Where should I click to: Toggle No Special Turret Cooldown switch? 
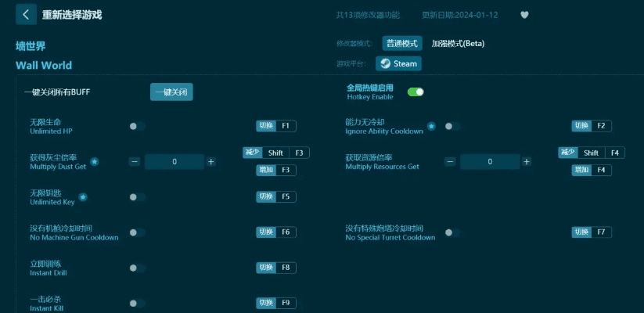[452, 233]
